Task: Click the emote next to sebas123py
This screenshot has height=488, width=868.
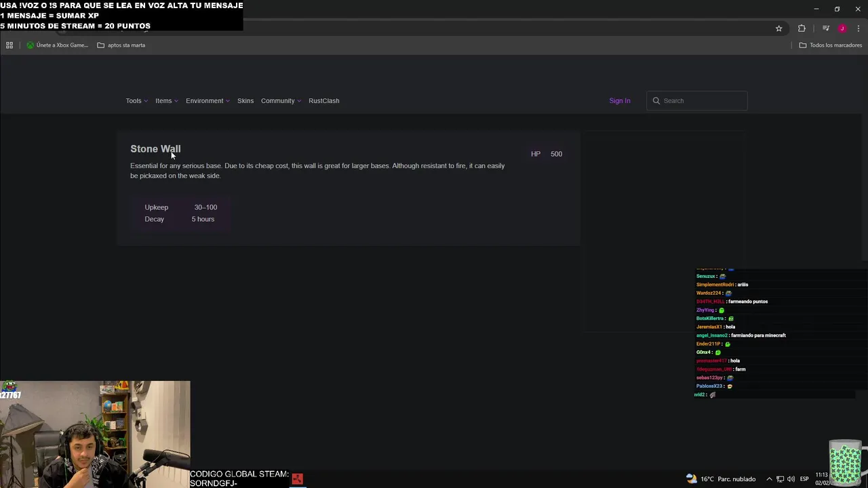Action: (x=730, y=378)
